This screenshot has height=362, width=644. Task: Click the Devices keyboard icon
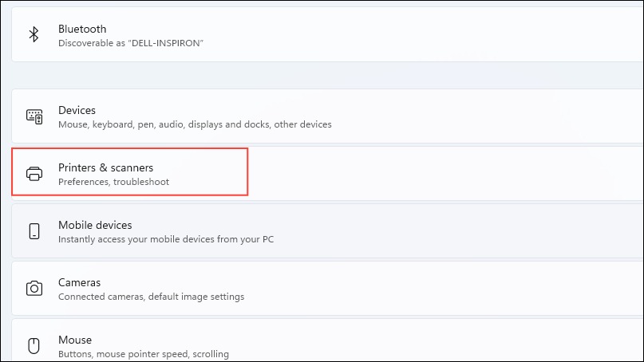pyautogui.click(x=34, y=116)
